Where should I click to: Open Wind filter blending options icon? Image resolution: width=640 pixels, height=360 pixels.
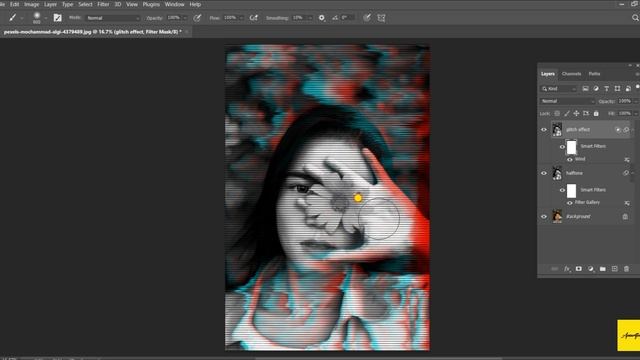click(x=627, y=160)
